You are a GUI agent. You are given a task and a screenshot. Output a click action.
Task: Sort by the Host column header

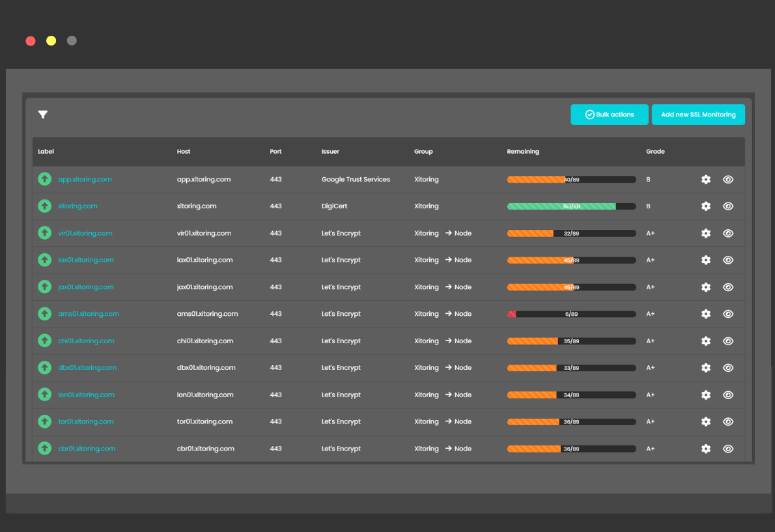click(x=184, y=151)
